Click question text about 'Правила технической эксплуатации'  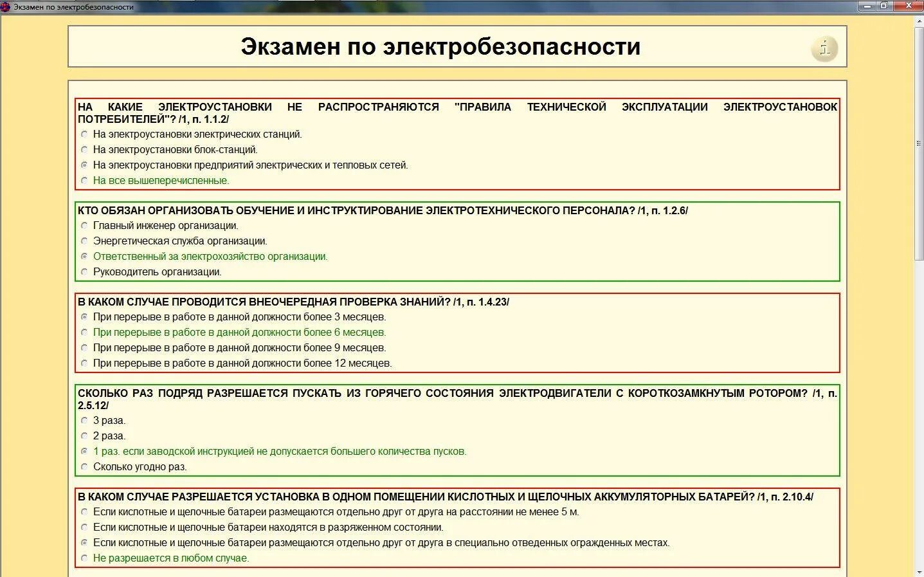click(457, 113)
